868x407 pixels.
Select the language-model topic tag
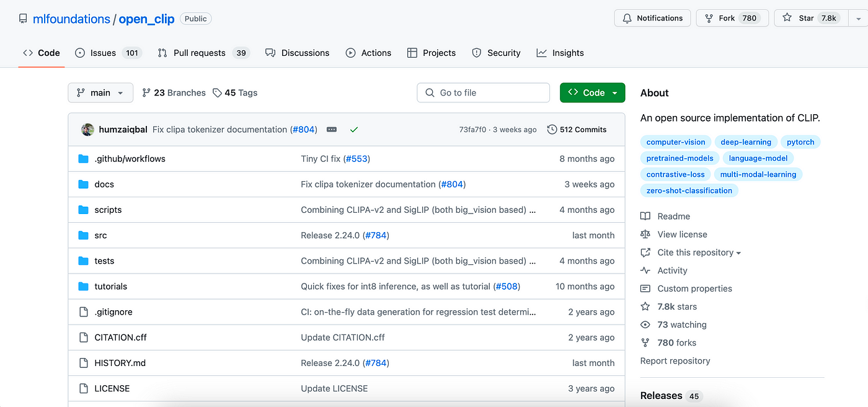pos(758,158)
